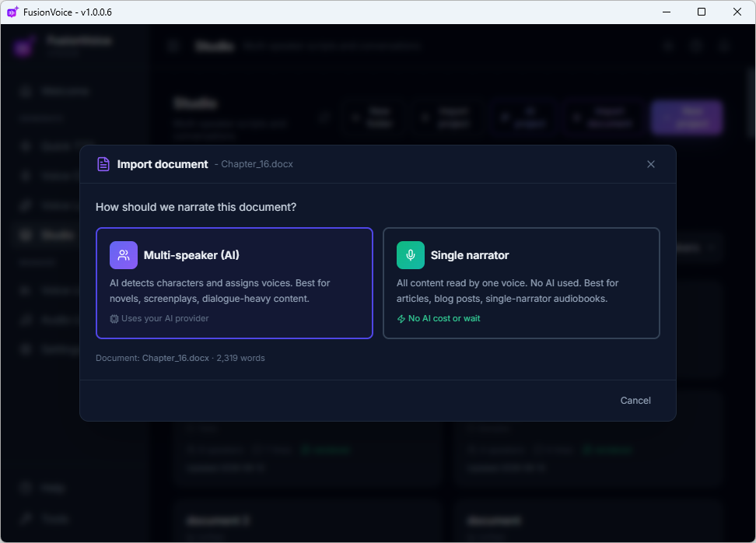Close the Import document dialog
Viewport: 756px width, 543px height.
click(x=650, y=164)
